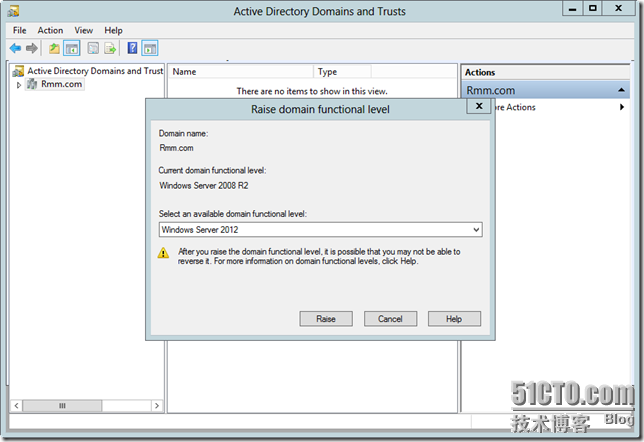Open the File menu
The image size is (644, 442).
pos(19,30)
